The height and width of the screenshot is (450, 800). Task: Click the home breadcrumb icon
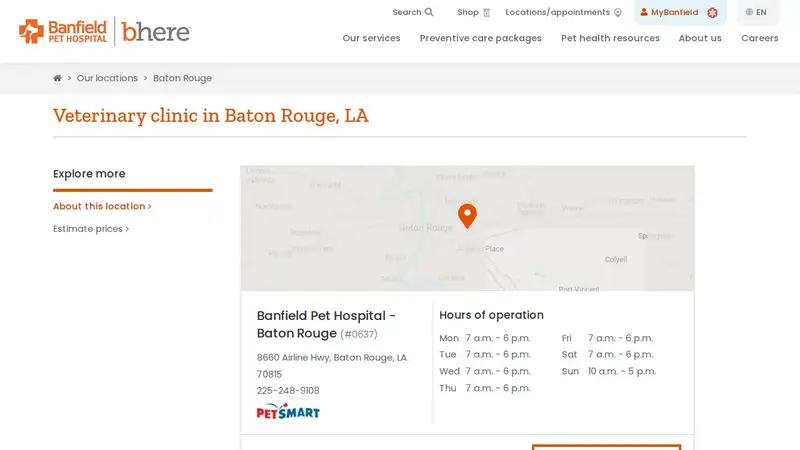coord(57,78)
